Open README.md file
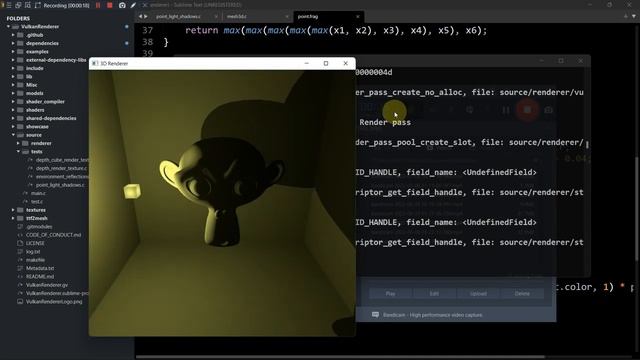Viewport: 640px width, 360px height. (x=40, y=276)
